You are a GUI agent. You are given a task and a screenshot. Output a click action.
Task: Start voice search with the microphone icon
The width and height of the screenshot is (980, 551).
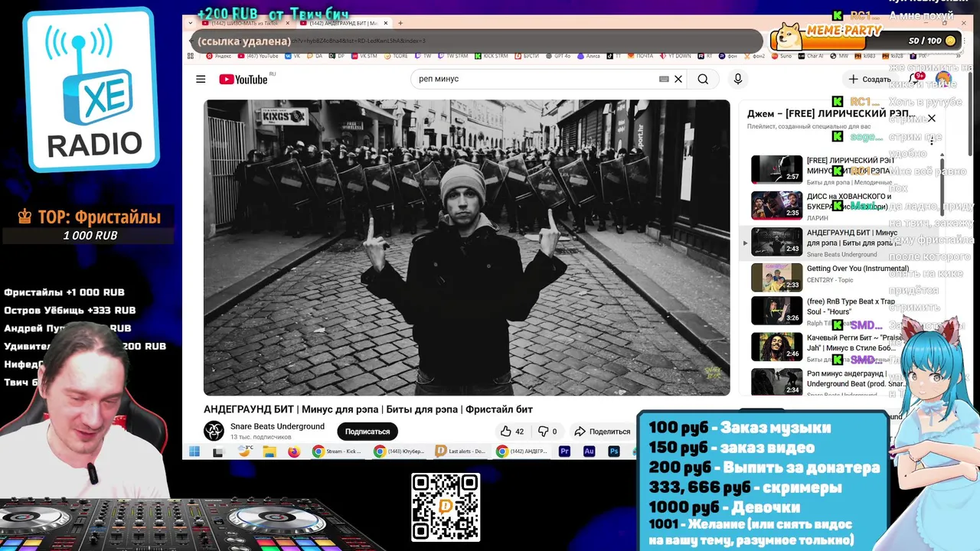(738, 79)
